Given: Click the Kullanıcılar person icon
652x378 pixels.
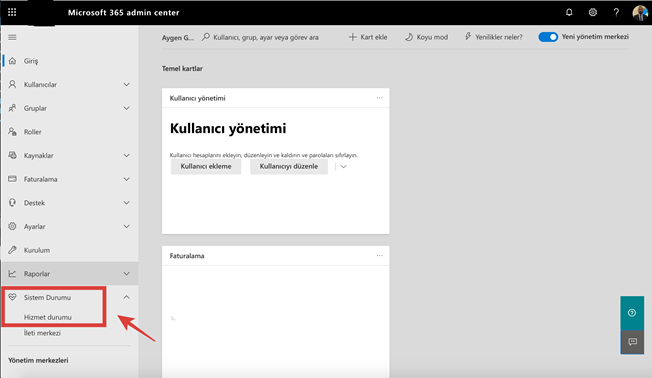Looking at the screenshot, I should (x=12, y=84).
